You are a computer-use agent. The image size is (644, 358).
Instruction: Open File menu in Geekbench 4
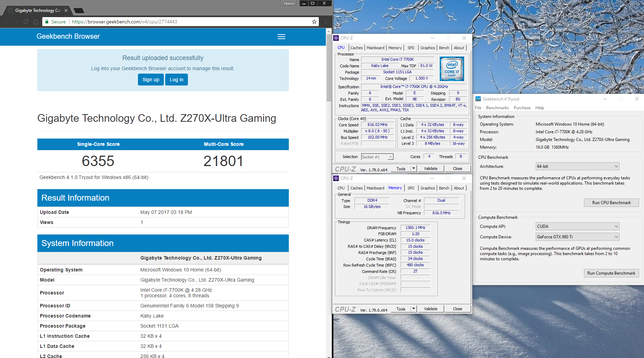478,108
